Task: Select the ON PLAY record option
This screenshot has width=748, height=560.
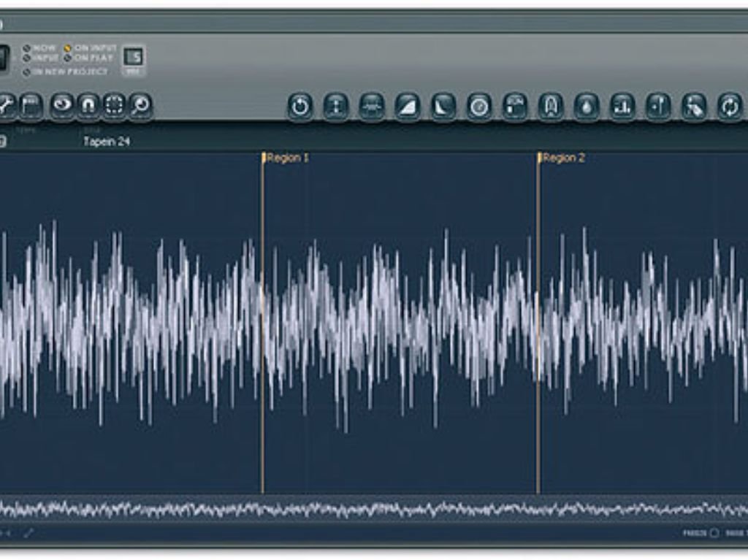Action: (x=88, y=58)
